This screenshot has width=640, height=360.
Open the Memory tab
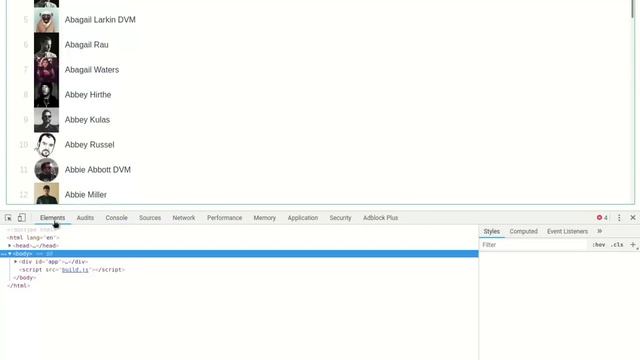tap(264, 218)
